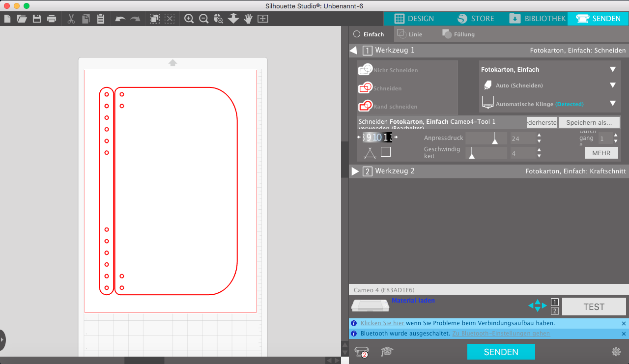Click the Cameo machine image

coord(371,306)
